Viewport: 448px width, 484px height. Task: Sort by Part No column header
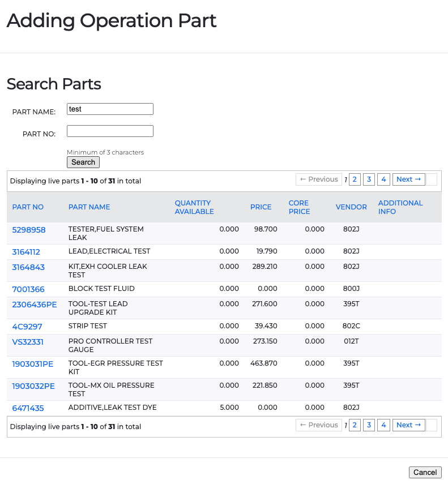(28, 207)
